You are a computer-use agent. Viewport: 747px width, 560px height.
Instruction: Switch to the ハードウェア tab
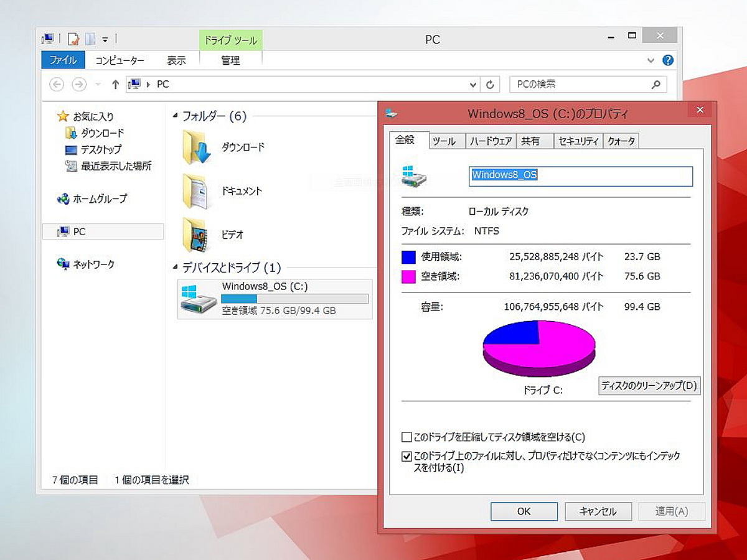pyautogui.click(x=491, y=141)
